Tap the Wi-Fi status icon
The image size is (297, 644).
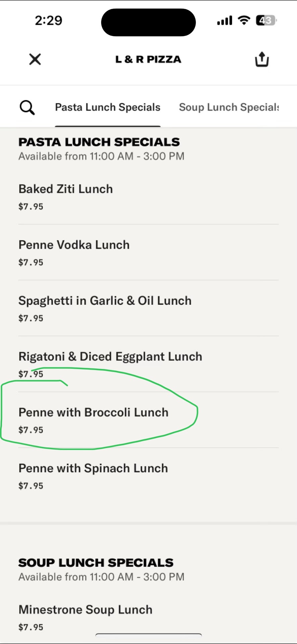pos(244,20)
